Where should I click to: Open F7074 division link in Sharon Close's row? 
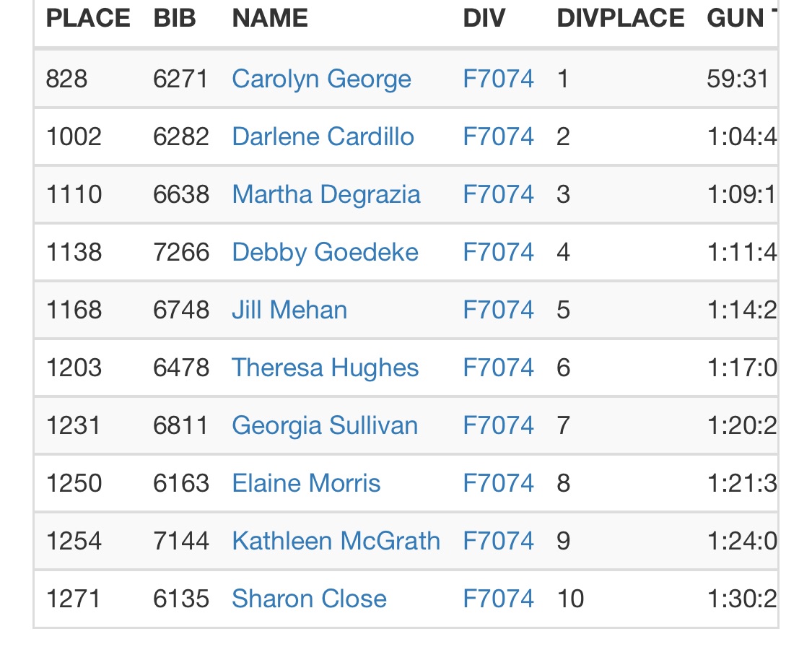498,599
